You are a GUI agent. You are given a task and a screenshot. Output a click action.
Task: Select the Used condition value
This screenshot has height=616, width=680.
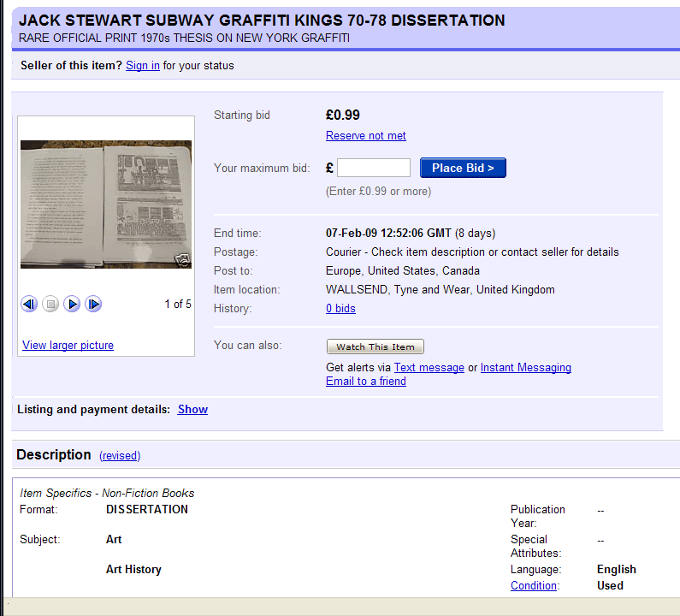tap(610, 586)
